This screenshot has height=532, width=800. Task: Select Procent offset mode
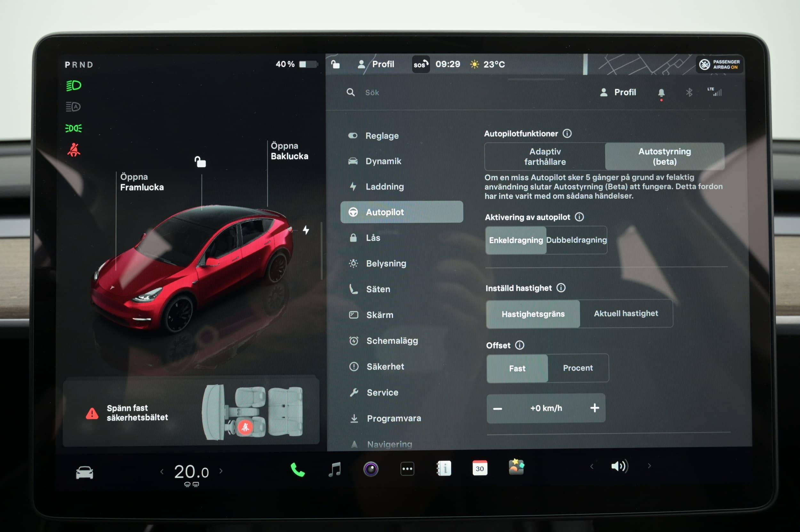(578, 368)
